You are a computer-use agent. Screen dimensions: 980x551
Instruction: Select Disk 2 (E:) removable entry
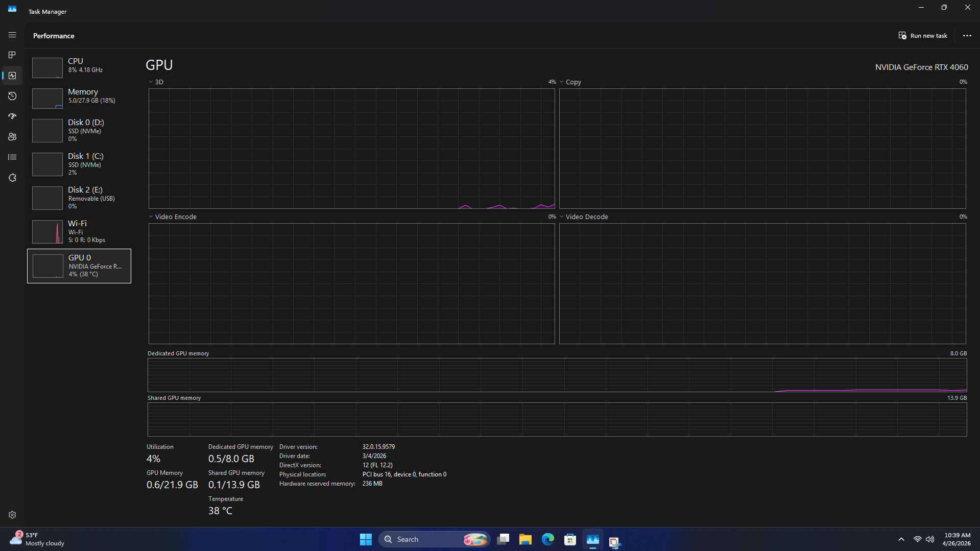[79, 198]
